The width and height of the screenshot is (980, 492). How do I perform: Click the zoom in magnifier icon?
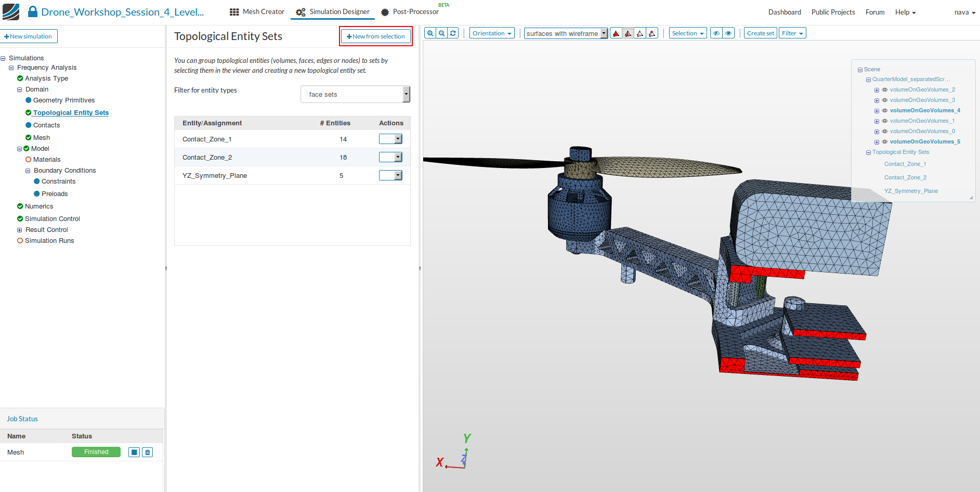tap(430, 33)
